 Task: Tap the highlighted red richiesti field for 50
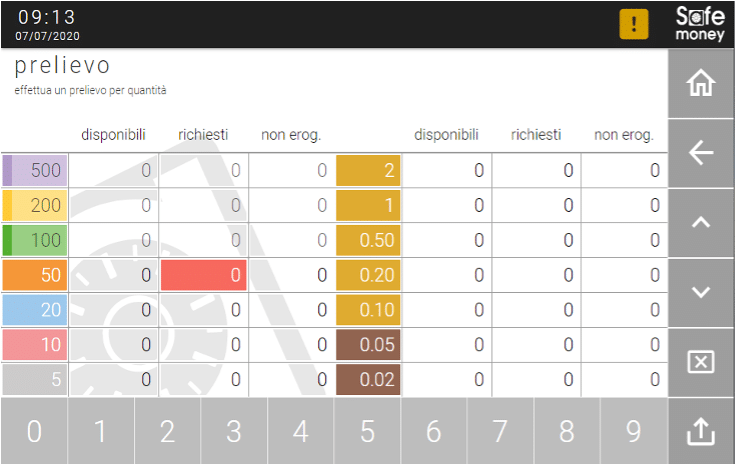[x=204, y=275]
